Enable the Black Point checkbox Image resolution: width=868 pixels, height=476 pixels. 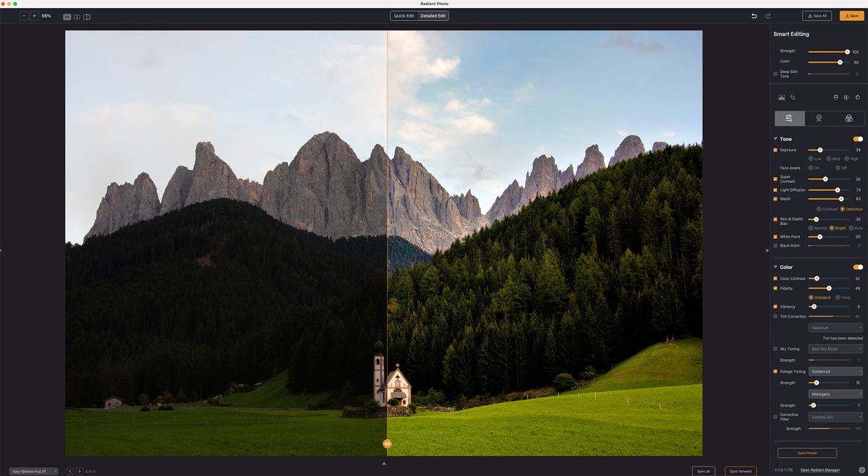click(775, 245)
